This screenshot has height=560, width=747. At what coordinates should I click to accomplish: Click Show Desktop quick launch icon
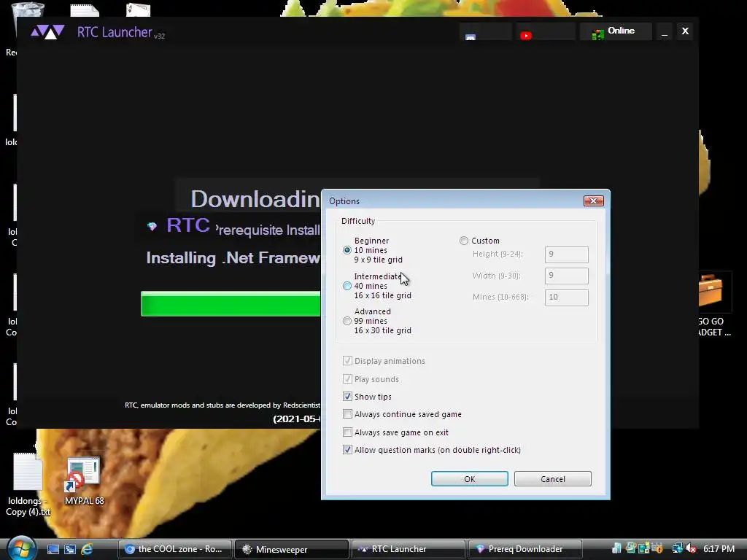coord(53,549)
